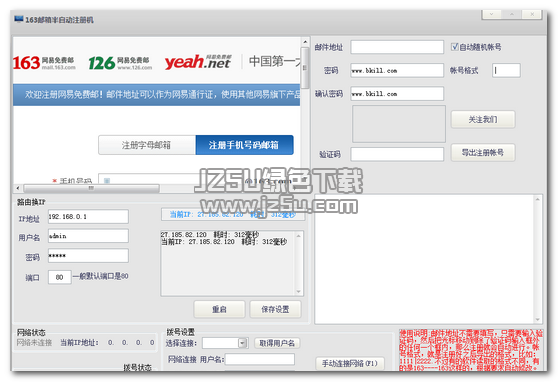Open the 选择连接 dropdown
This screenshot has height=382, width=558.
pos(242,343)
